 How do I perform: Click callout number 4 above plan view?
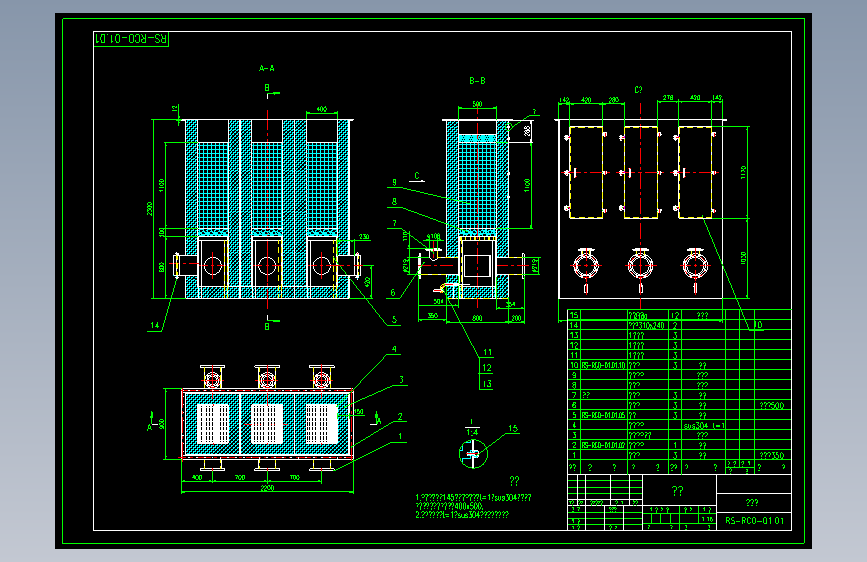(x=394, y=349)
